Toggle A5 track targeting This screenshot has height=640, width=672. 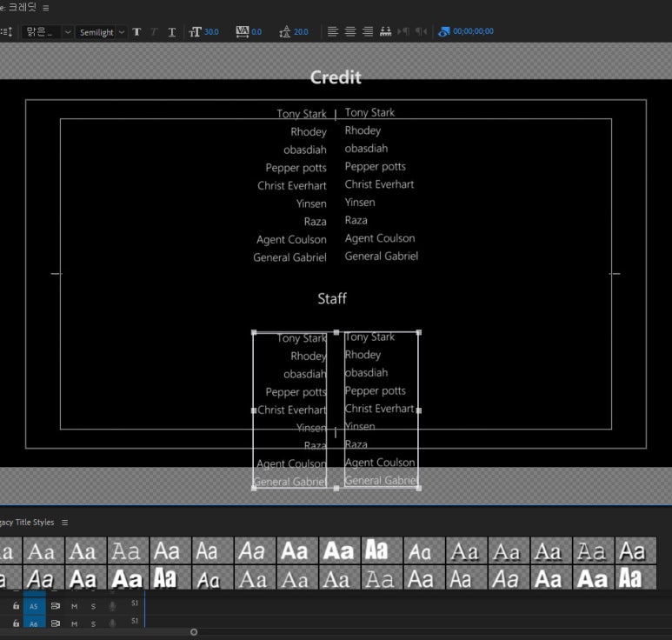(34, 606)
